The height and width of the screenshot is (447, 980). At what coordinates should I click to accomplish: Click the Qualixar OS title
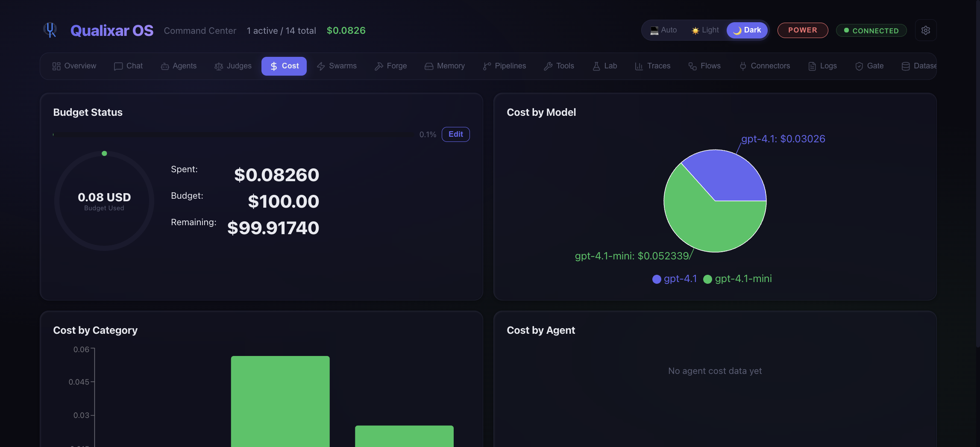click(x=112, y=31)
